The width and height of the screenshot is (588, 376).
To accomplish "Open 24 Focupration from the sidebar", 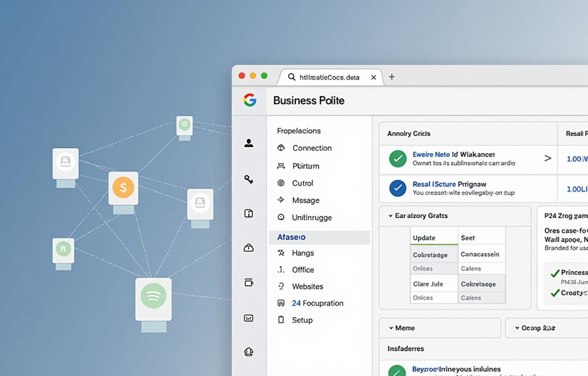I will pos(318,303).
